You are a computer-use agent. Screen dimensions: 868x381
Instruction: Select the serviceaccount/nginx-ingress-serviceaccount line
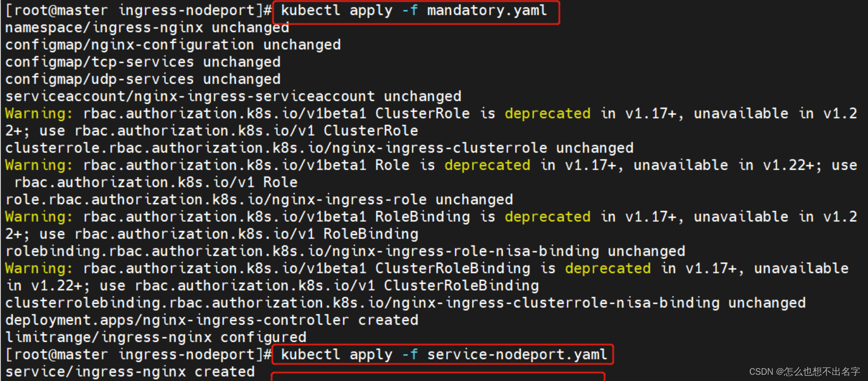[x=233, y=97]
